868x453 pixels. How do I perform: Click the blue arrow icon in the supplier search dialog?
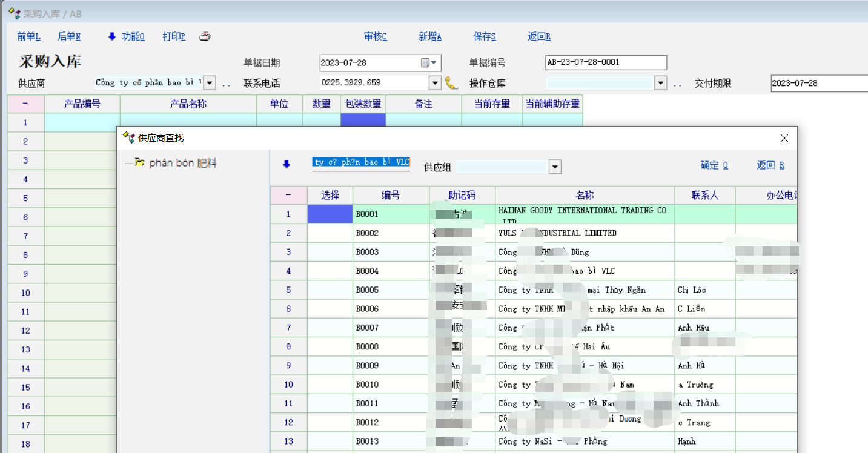[x=287, y=164]
